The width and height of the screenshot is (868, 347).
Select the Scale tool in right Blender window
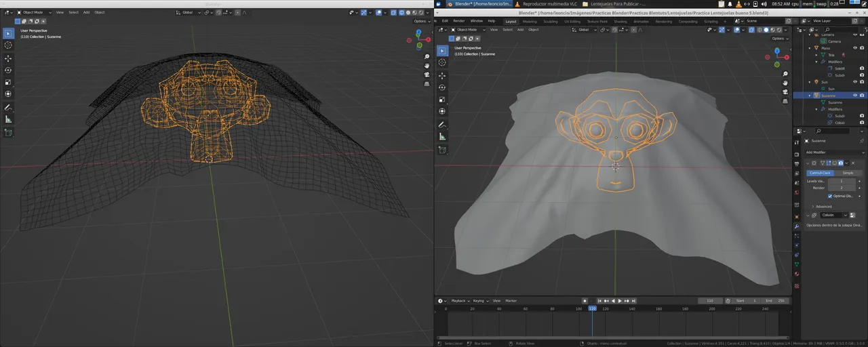click(442, 100)
